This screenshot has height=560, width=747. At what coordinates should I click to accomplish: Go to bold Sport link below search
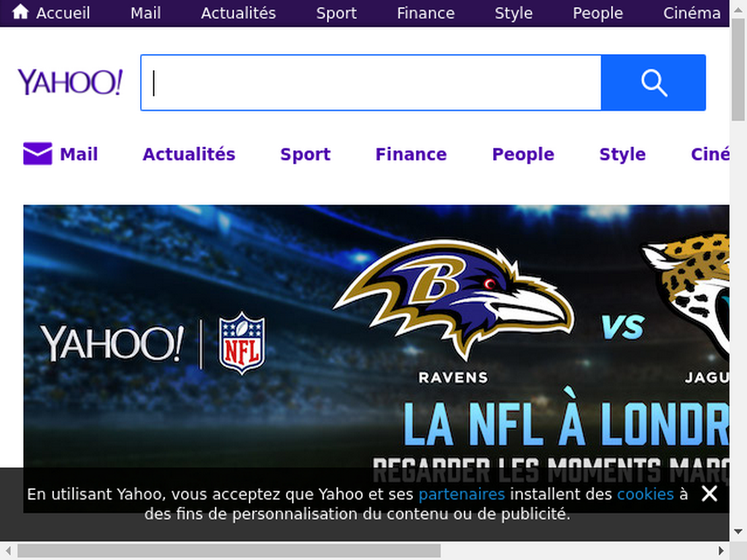click(x=306, y=155)
